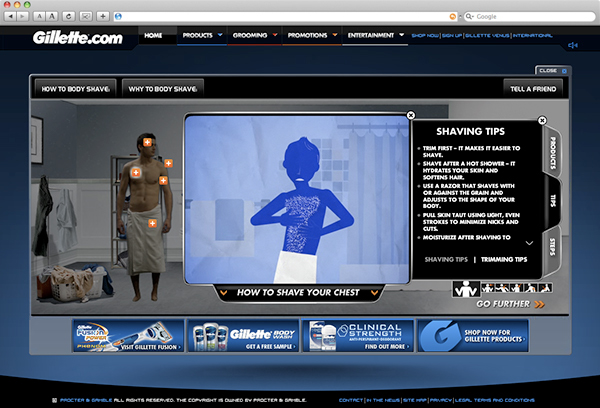Click the HOW TO SHAVE YOUR CHEST title bar
Screen dimensions: 600x408
[298, 293]
